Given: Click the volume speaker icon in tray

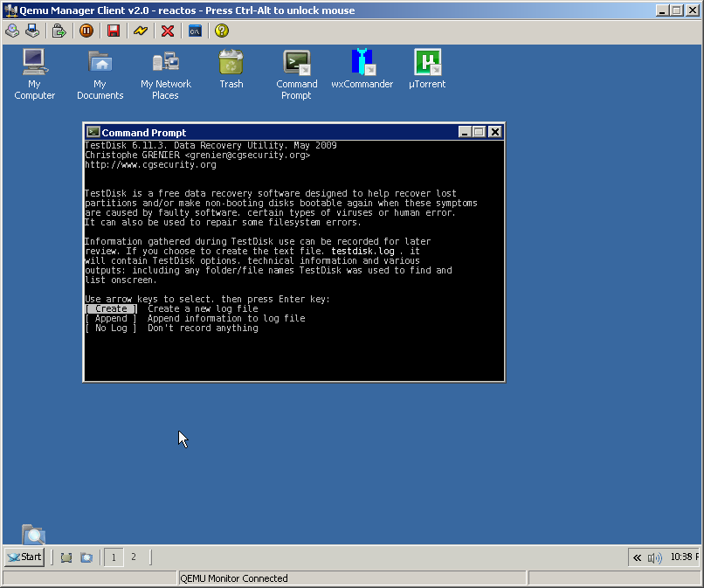Looking at the screenshot, I should 655,557.
